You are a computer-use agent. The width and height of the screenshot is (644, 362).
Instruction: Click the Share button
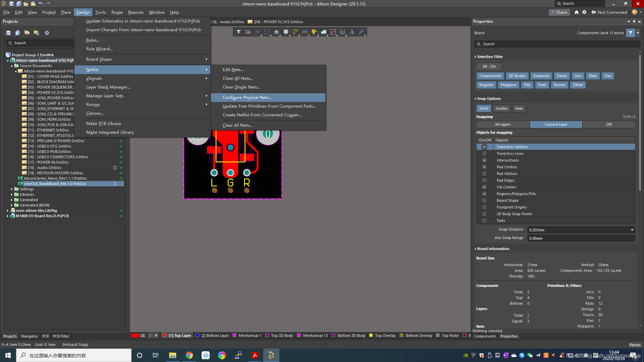pyautogui.click(x=559, y=12)
